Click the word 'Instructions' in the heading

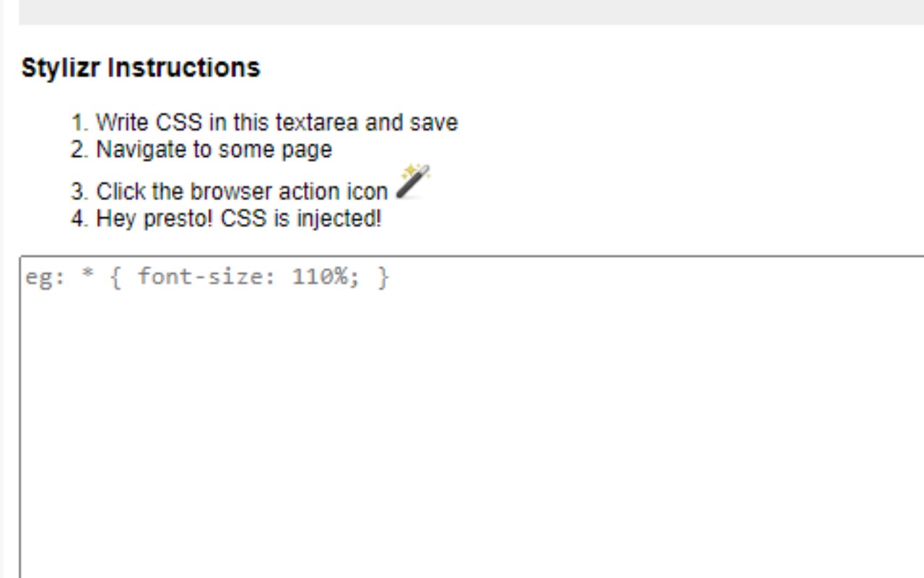183,68
